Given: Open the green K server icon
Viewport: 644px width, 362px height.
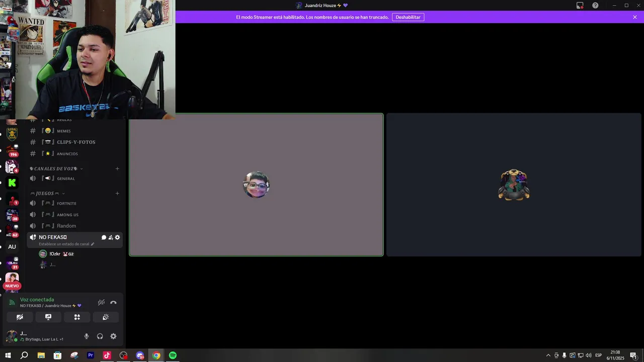Looking at the screenshot, I should [x=12, y=183].
